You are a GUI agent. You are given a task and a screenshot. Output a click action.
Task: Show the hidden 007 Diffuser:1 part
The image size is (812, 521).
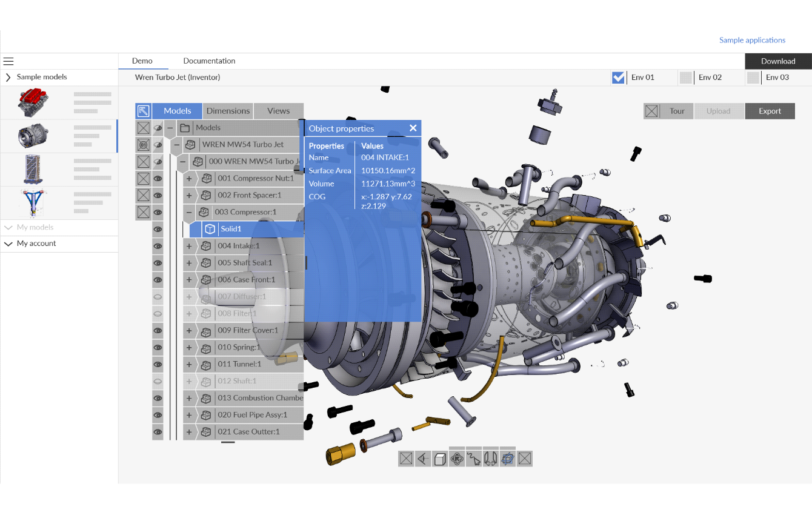click(x=158, y=297)
